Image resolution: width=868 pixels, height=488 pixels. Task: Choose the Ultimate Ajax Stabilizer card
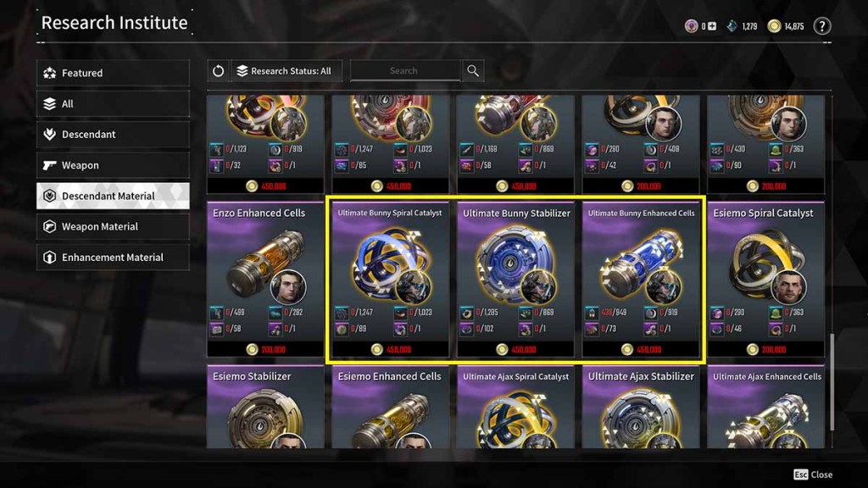[x=641, y=407]
